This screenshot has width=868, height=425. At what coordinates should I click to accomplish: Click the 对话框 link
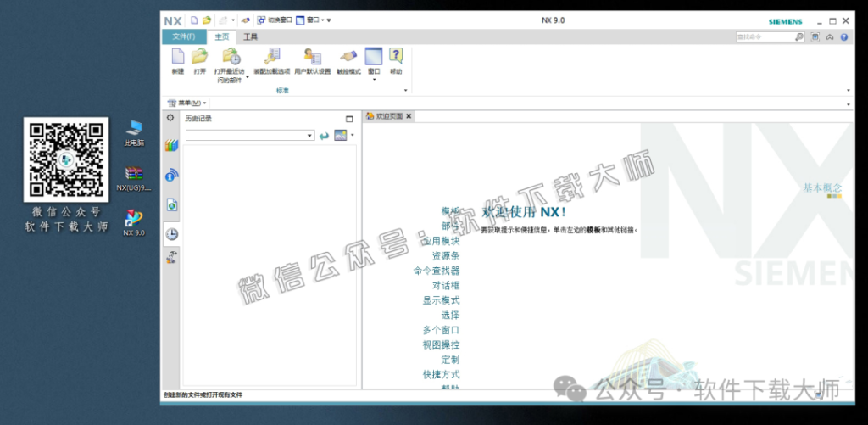(446, 285)
